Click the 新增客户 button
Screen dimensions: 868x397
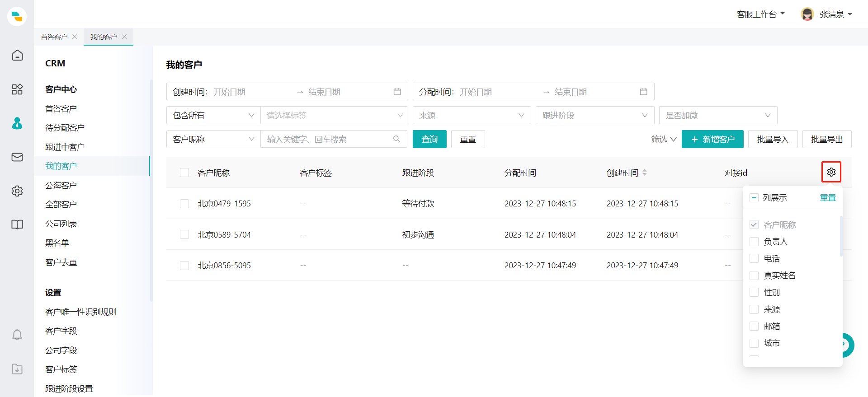pos(712,140)
